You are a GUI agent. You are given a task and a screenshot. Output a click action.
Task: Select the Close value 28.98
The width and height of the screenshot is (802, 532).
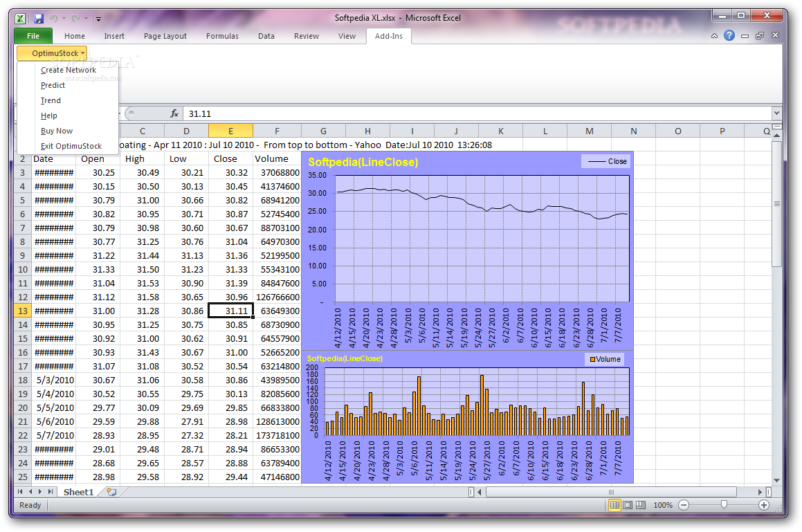pos(230,422)
